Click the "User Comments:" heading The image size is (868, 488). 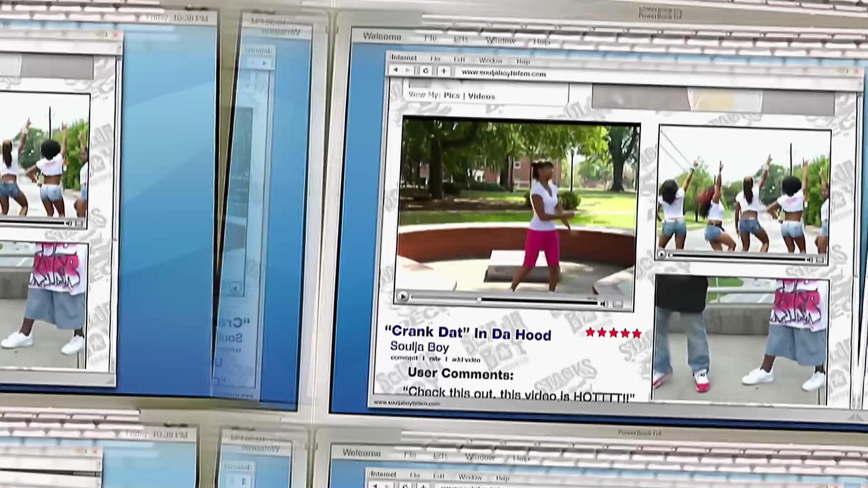[461, 373]
